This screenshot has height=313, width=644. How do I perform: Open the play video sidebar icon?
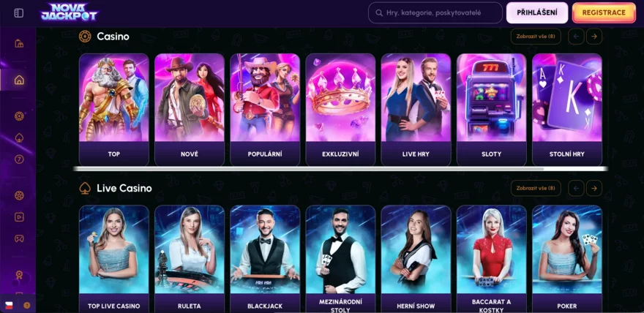point(19,217)
